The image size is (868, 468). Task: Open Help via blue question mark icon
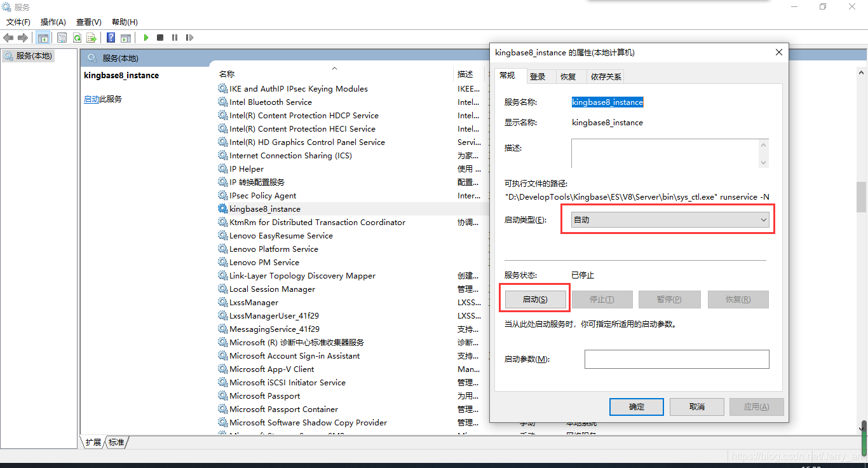111,38
